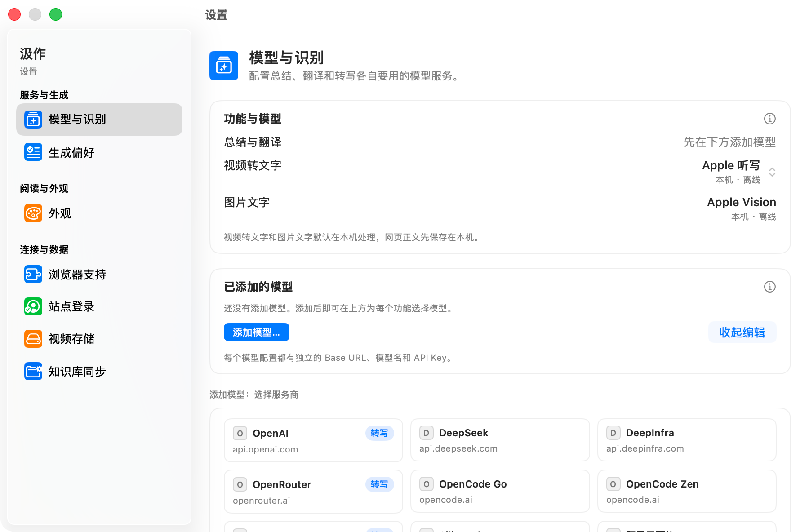
Task: Click the DeepInfra provider letter icon
Action: coord(613,433)
